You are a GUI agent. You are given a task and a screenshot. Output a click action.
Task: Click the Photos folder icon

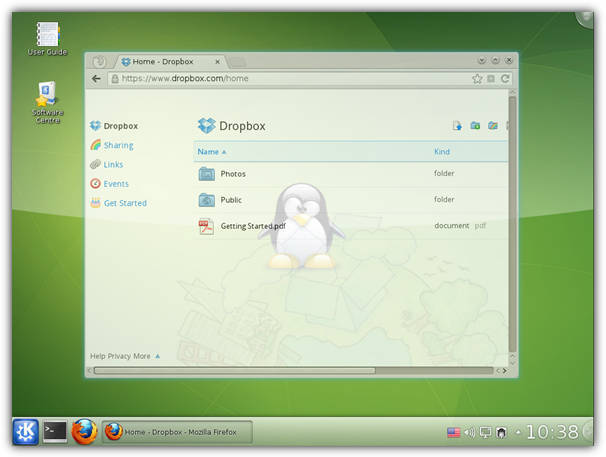pyautogui.click(x=207, y=174)
